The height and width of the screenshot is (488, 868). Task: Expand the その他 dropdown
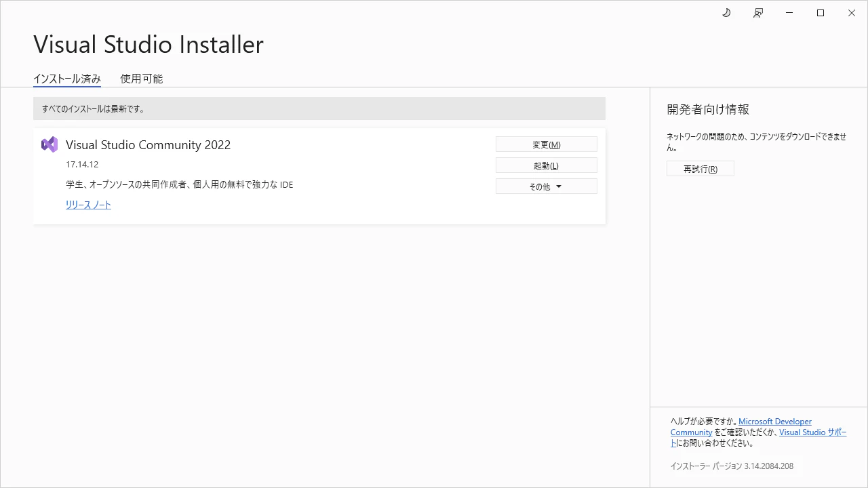pos(547,186)
